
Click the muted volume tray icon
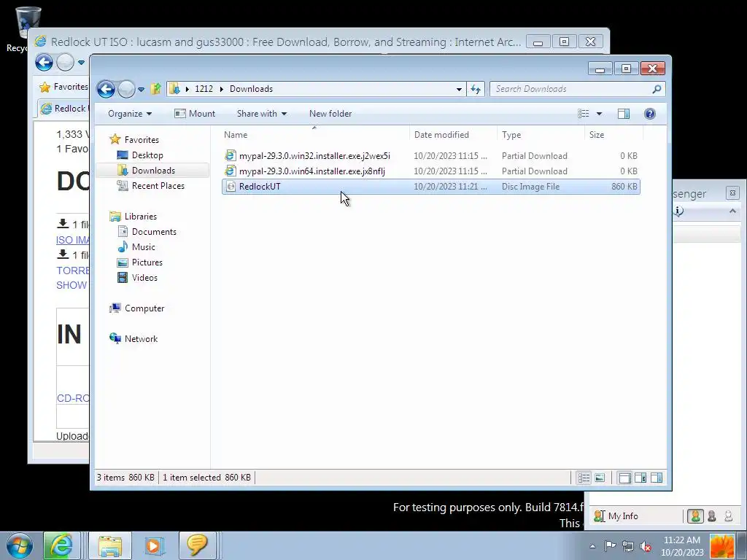point(646,546)
